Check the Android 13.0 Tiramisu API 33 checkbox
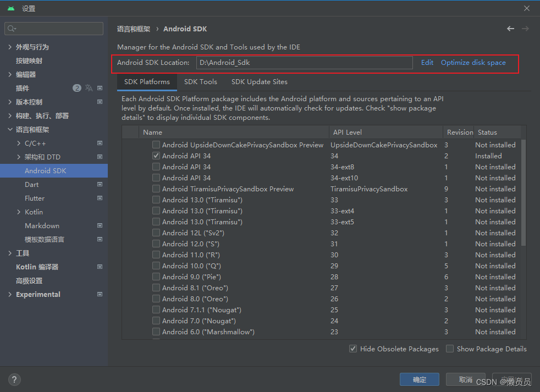540x392 pixels. (x=156, y=200)
